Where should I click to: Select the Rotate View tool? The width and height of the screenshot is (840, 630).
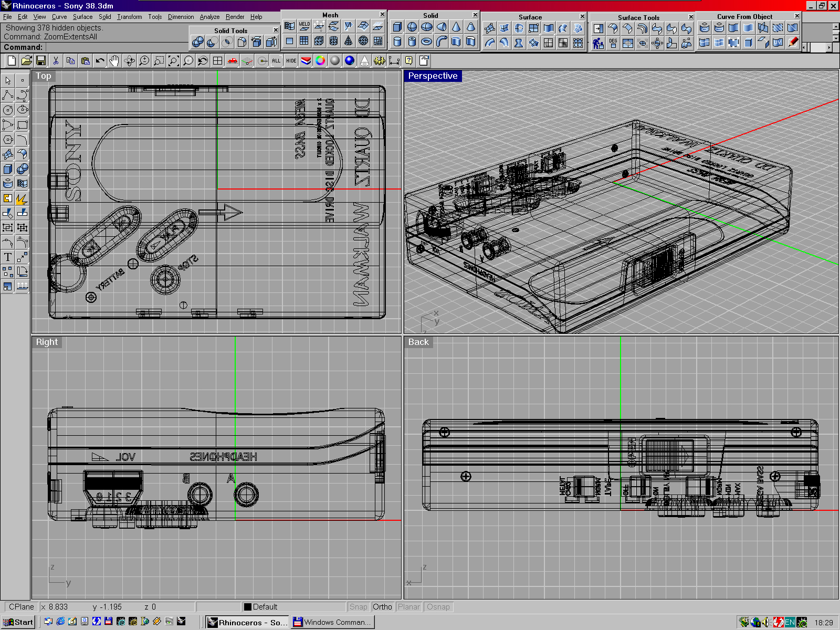(129, 61)
